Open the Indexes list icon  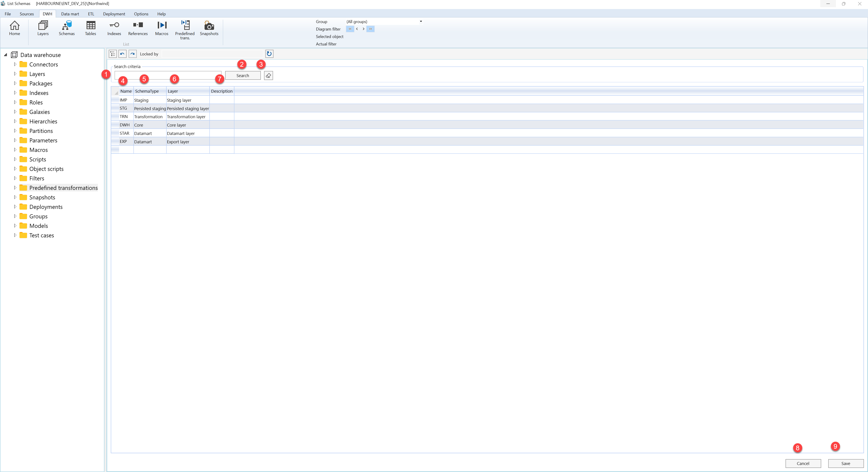[x=114, y=28]
